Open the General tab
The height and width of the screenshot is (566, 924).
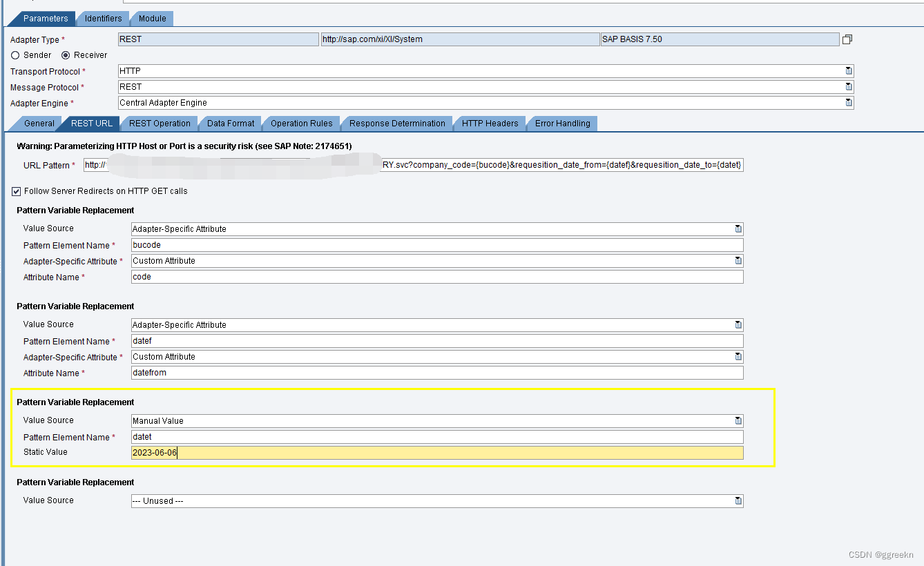click(x=39, y=124)
